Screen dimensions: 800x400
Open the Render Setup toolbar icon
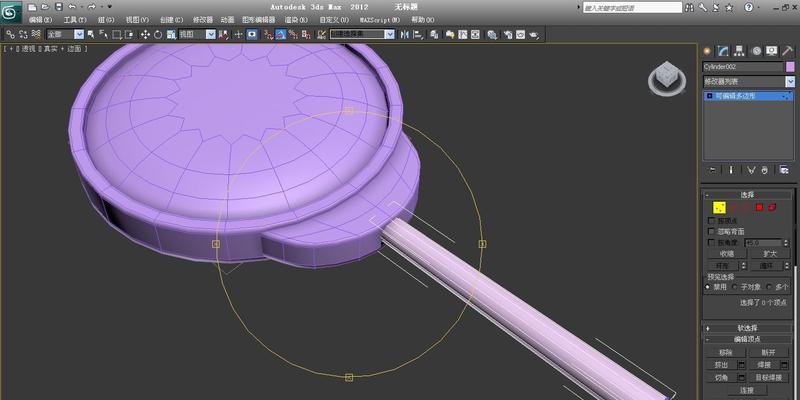tap(508, 34)
